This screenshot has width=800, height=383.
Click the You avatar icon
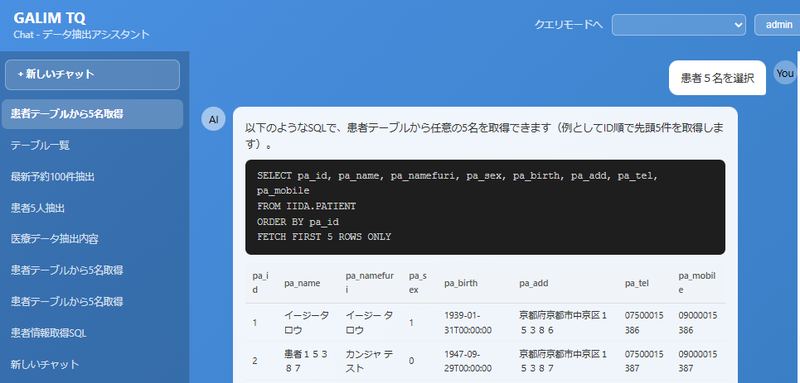click(785, 73)
